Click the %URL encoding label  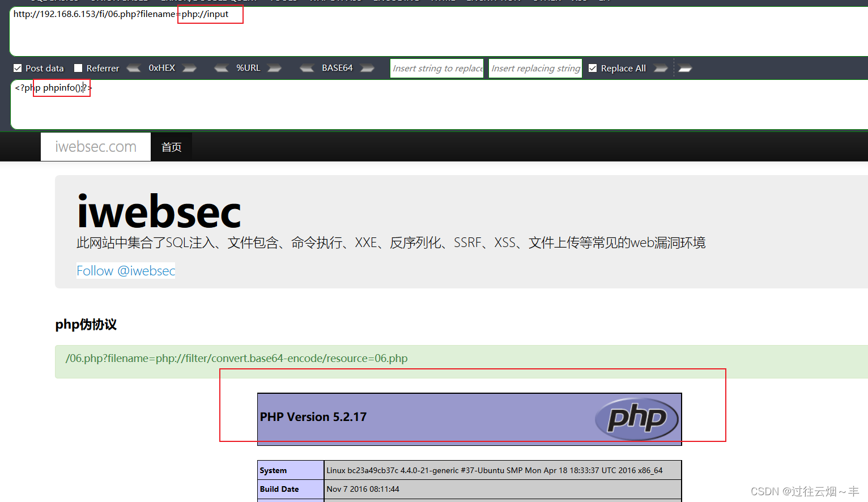pyautogui.click(x=248, y=68)
